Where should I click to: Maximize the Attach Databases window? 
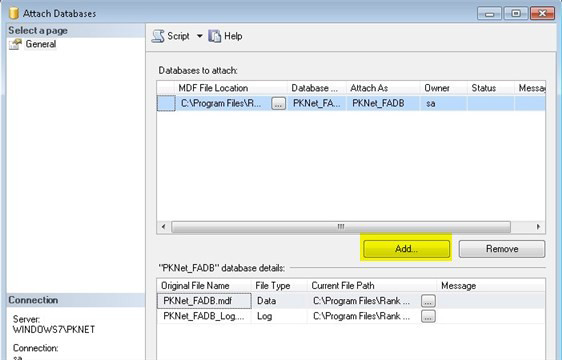coord(515,14)
